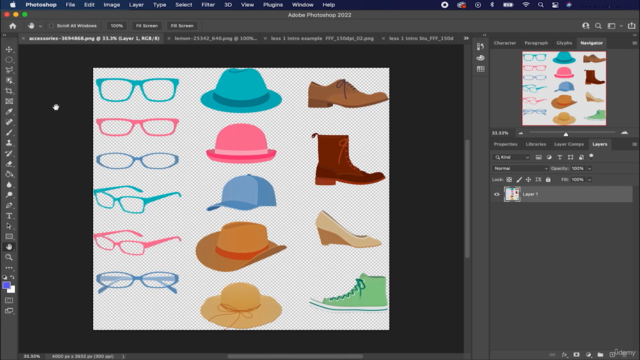Click the Share icon at top right
The width and height of the screenshot is (640, 360).
[631, 26]
